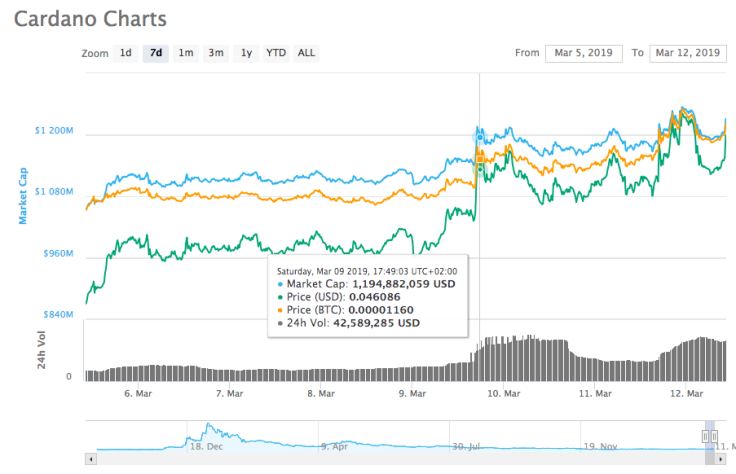Show ALL historical chart data
Image resolution: width=736 pixels, height=474 pixels.
(306, 53)
